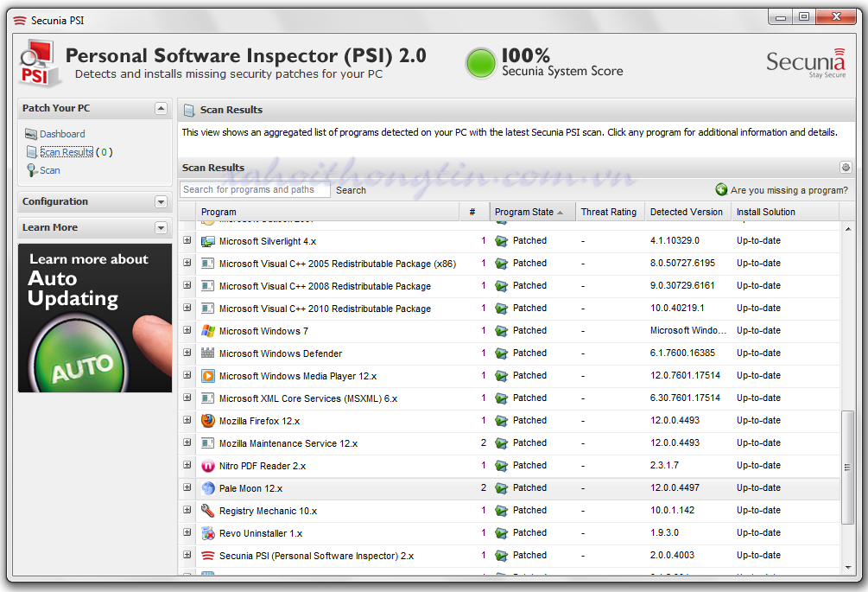Sort by the Detected Version column
Image resolution: width=868 pixels, height=592 pixels.
pyautogui.click(x=687, y=212)
